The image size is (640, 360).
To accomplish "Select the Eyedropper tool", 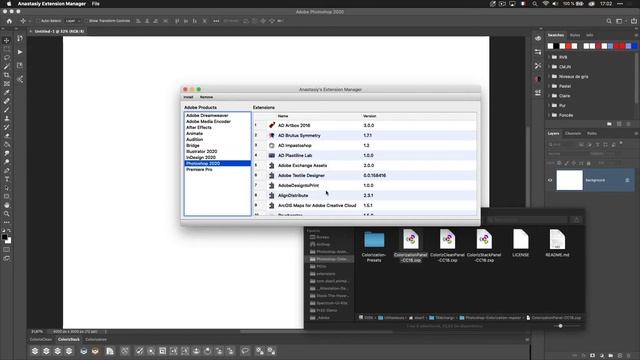I will point(7,92).
